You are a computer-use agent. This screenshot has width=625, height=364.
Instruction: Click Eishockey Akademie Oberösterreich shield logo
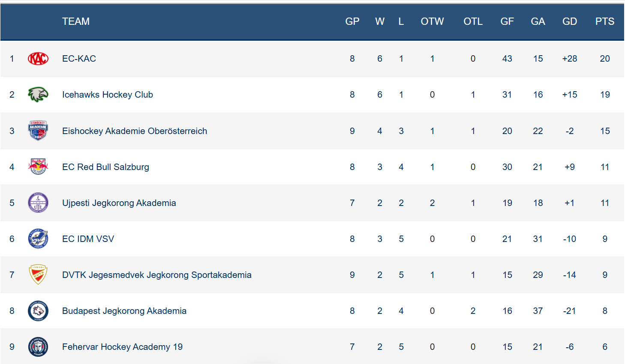[x=38, y=131]
